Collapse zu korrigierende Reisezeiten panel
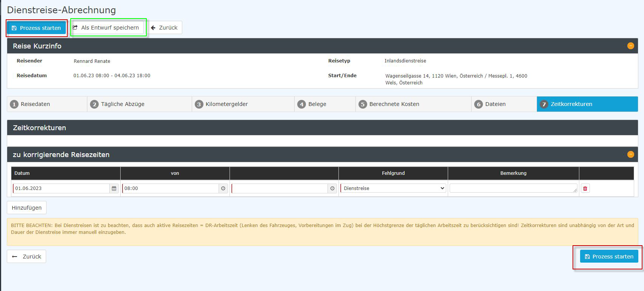This screenshot has height=291, width=644. (630, 154)
